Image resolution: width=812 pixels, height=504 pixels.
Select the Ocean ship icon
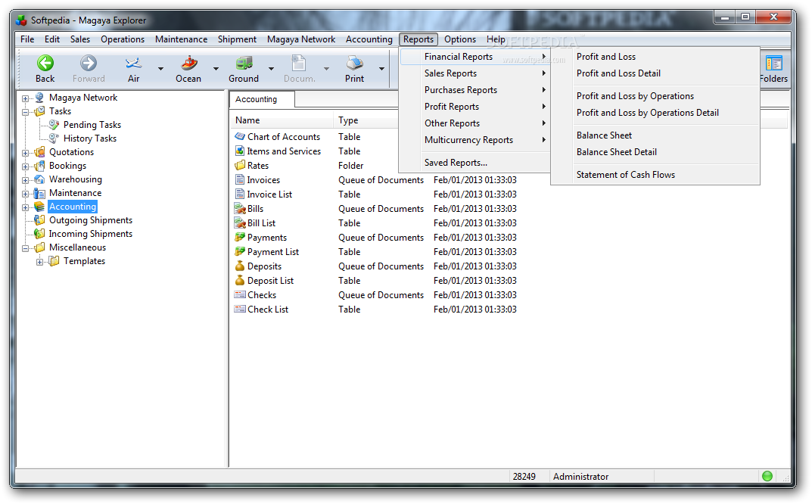click(x=188, y=64)
